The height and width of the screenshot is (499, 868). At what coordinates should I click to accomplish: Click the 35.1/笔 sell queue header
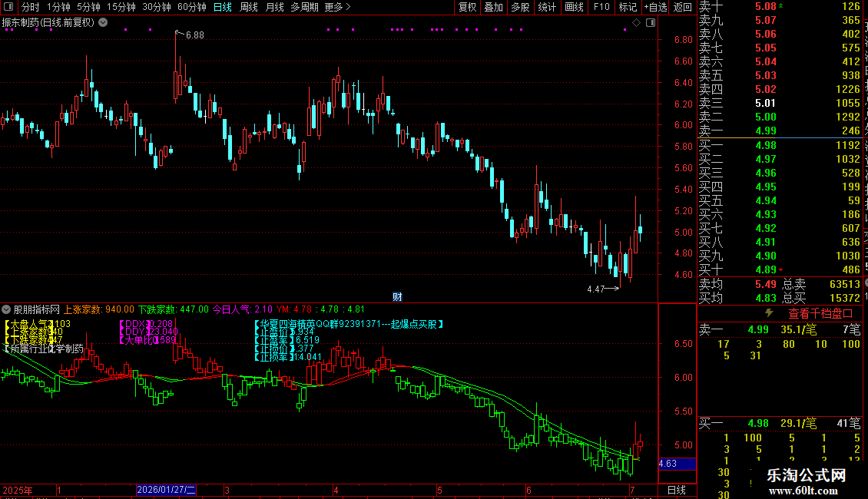pyautogui.click(x=798, y=329)
